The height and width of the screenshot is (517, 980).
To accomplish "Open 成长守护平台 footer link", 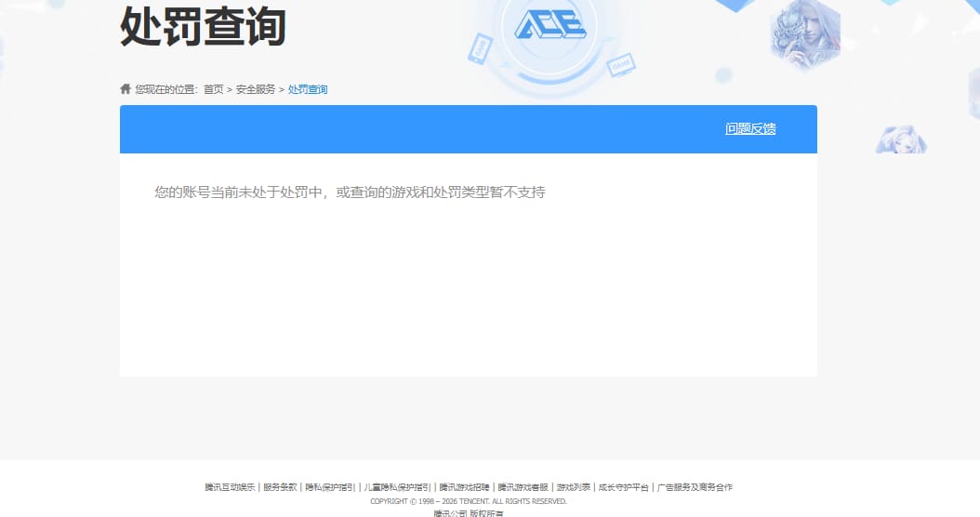I will click(623, 487).
